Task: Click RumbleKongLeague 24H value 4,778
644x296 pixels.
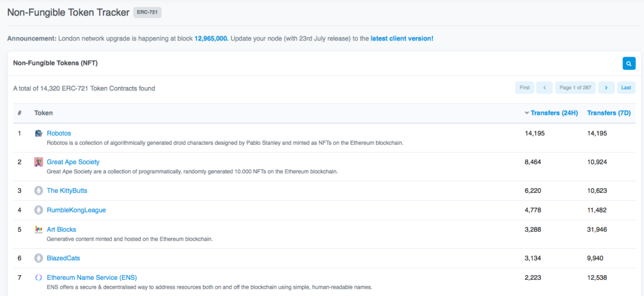Action: (x=533, y=210)
